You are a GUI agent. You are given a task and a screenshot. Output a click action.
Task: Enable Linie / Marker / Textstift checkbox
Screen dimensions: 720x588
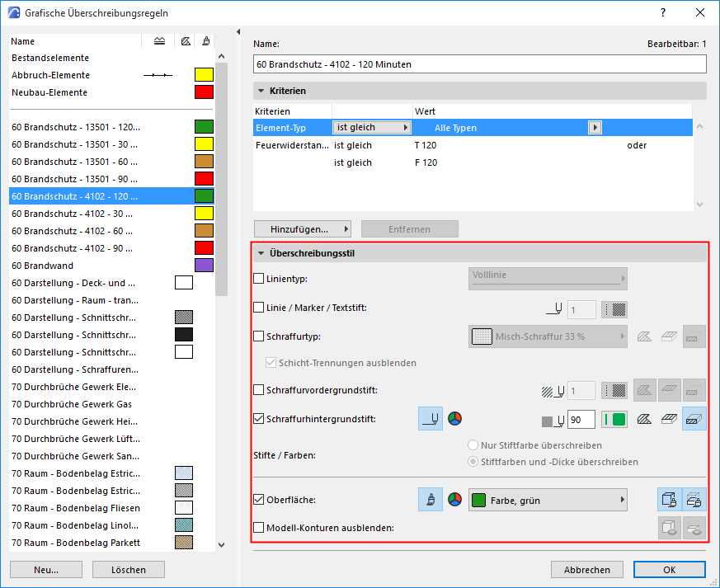coord(258,308)
